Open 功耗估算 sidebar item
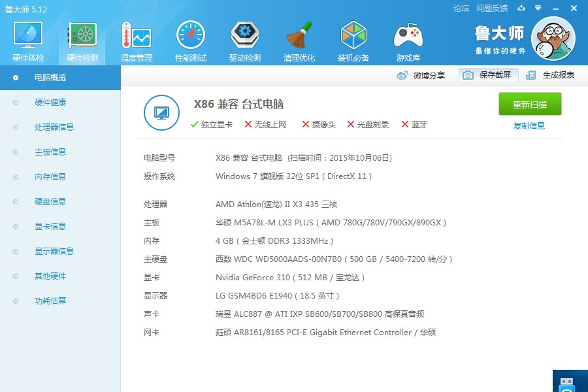This screenshot has height=392, width=588. (x=50, y=301)
